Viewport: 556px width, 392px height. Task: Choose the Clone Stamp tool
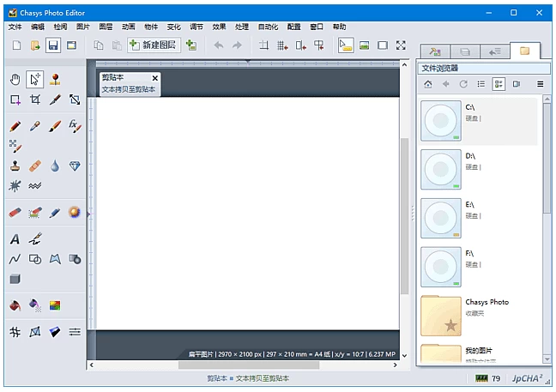(15, 166)
